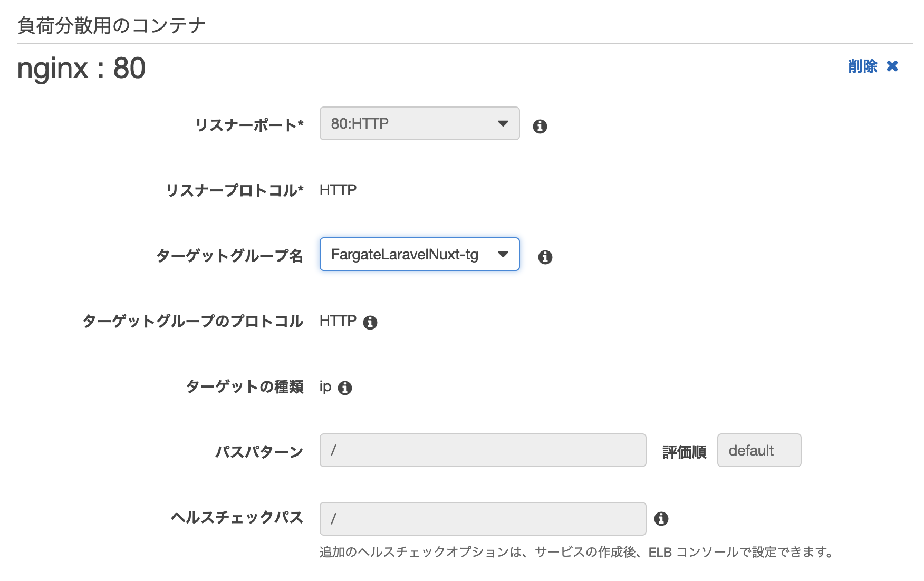Click the arrow on the 80:HTTP combo box
The image size is (924, 581).
[503, 123]
